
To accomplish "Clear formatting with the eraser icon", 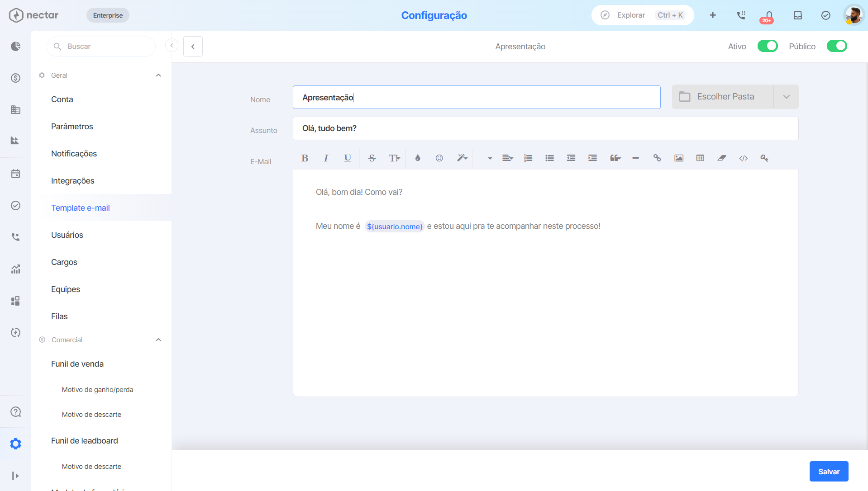I will click(722, 158).
